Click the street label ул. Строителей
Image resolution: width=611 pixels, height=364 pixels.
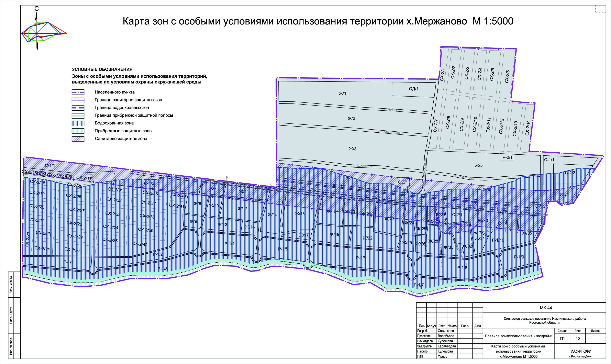tap(391, 132)
